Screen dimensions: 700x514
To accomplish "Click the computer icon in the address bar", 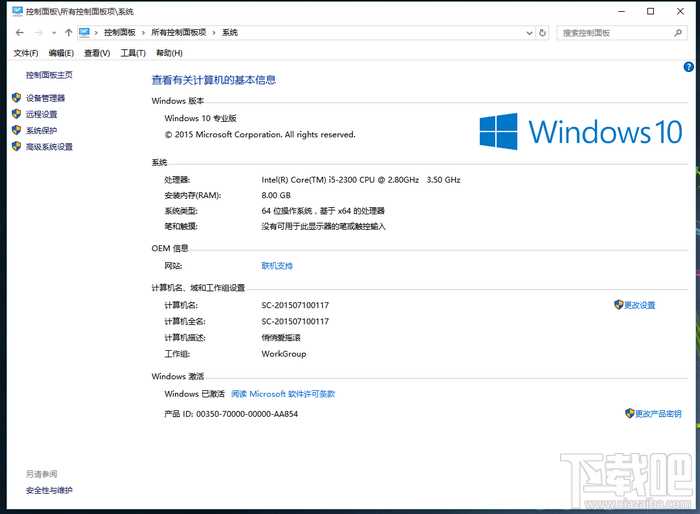I will pos(84,32).
